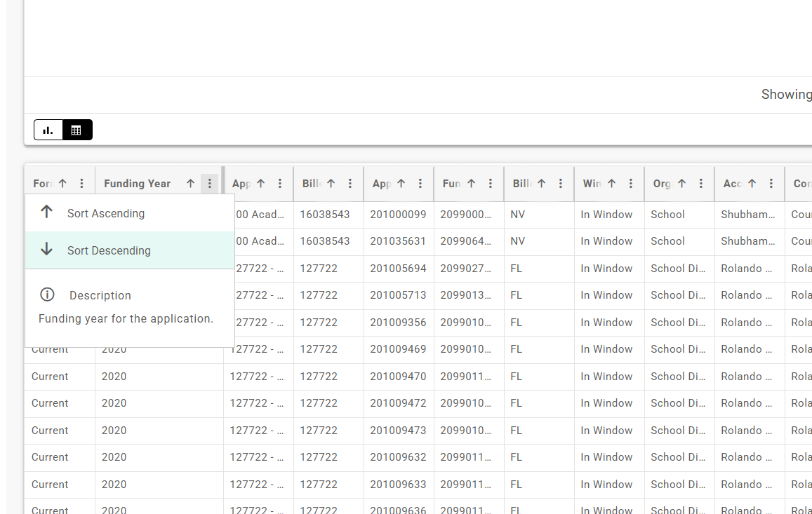Click the Funding Year column header label

(x=138, y=184)
